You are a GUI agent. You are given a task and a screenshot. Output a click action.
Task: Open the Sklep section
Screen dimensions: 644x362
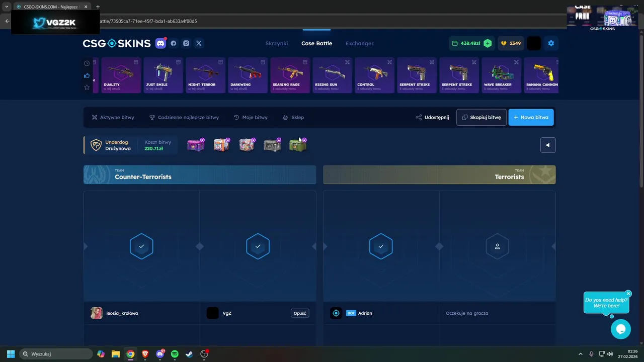[x=293, y=117]
